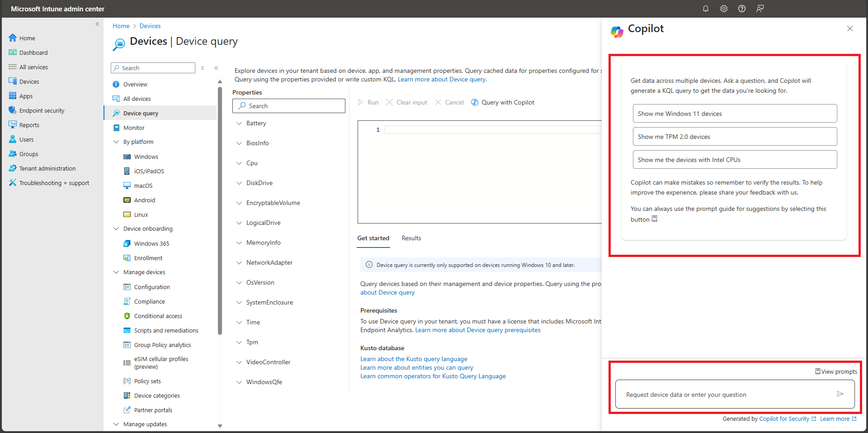Collapse the left navigation with double-chevron
The height and width of the screenshot is (433, 868).
pyautogui.click(x=97, y=24)
